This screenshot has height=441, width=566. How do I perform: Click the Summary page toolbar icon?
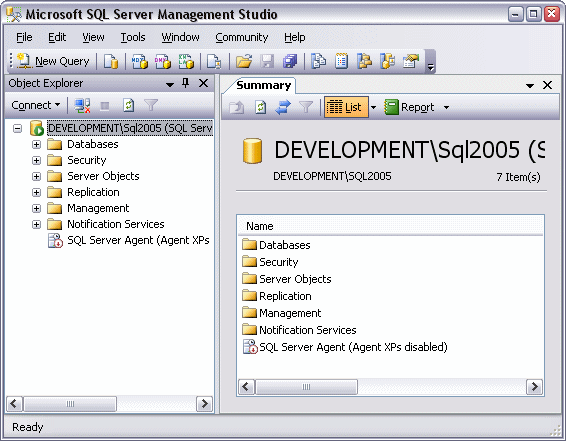pos(341,61)
